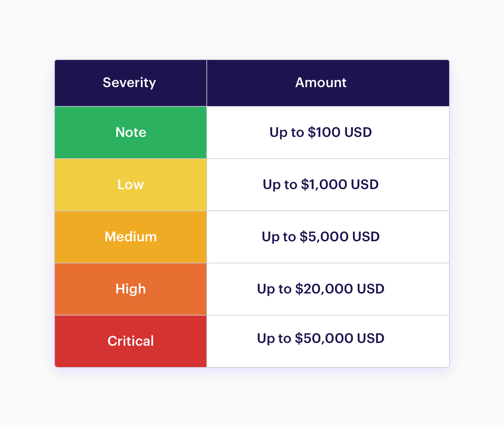The height and width of the screenshot is (427, 504).
Task: Click the word Medium label text
Action: click(131, 237)
